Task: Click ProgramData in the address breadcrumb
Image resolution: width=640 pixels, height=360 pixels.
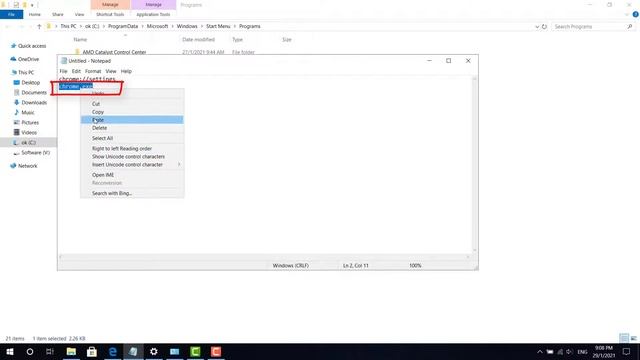Action: (123, 26)
